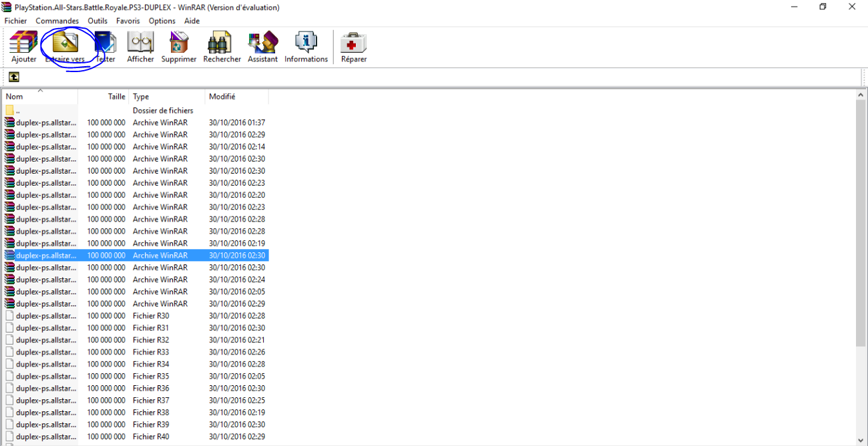Select 'Fichier R38' type cell
The image size is (868, 446).
pyautogui.click(x=151, y=412)
